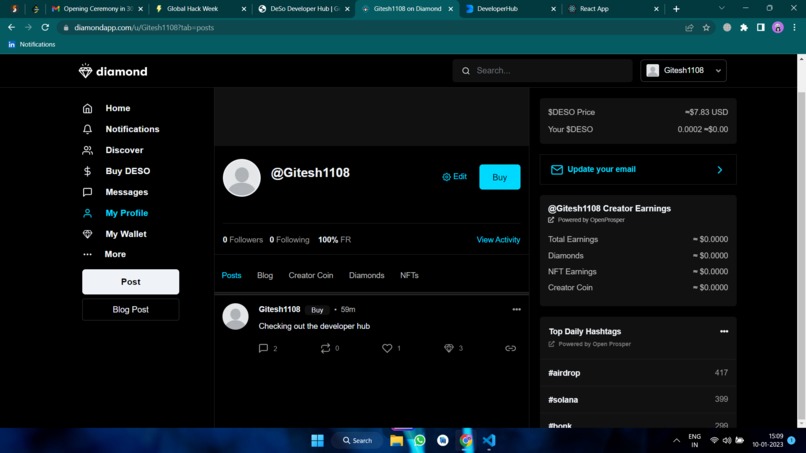Copy link of the post
The width and height of the screenshot is (806, 453).
point(510,348)
